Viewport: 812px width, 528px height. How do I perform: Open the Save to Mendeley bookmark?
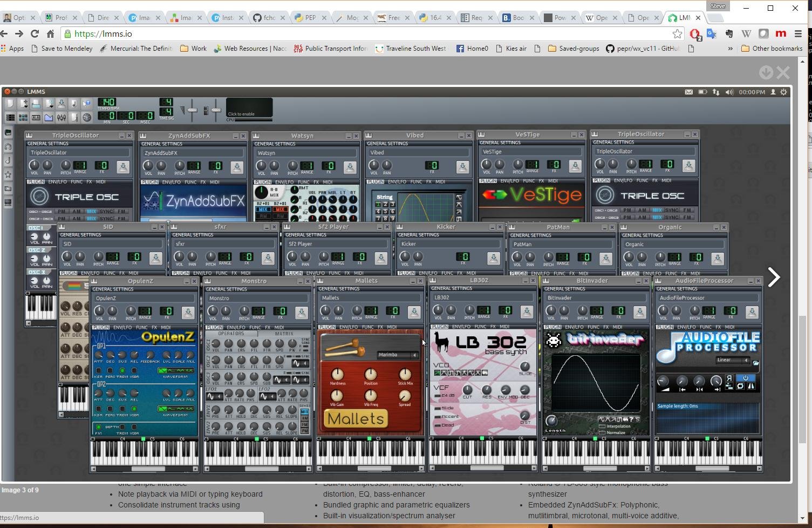62,49
